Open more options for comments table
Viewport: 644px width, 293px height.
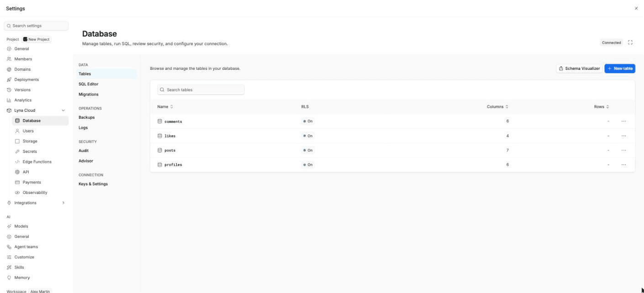(x=623, y=121)
